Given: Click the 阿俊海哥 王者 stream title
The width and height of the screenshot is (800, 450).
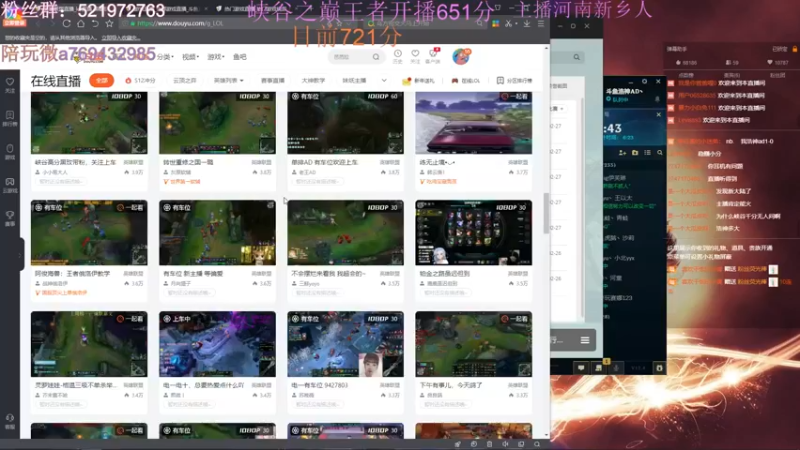Looking at the screenshot, I should pyautogui.click(x=72, y=273).
